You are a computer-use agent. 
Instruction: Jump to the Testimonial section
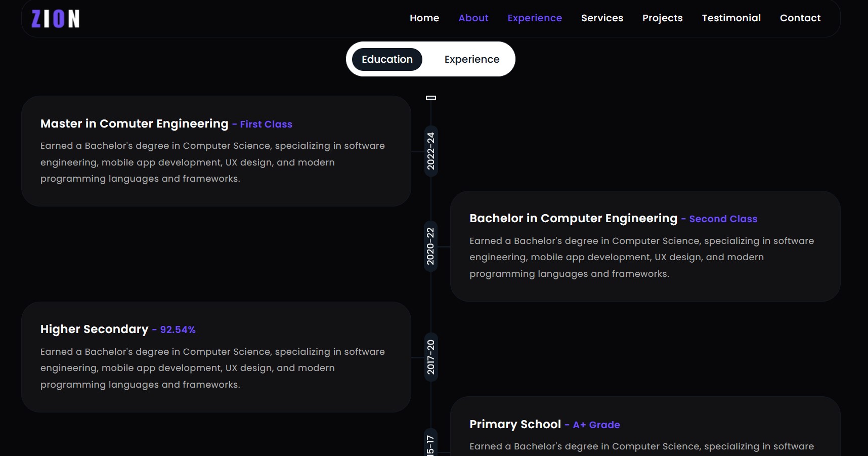click(731, 18)
